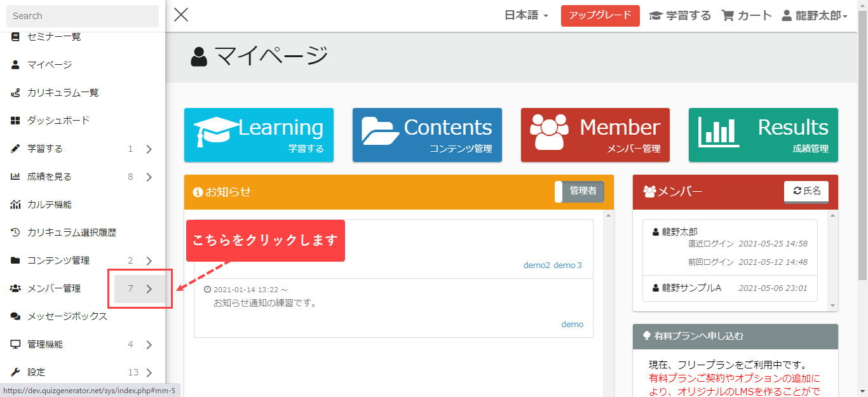This screenshot has height=397, width=868.
Task: Expand the コンテンツ管理 submenu chevron
Action: (149, 261)
